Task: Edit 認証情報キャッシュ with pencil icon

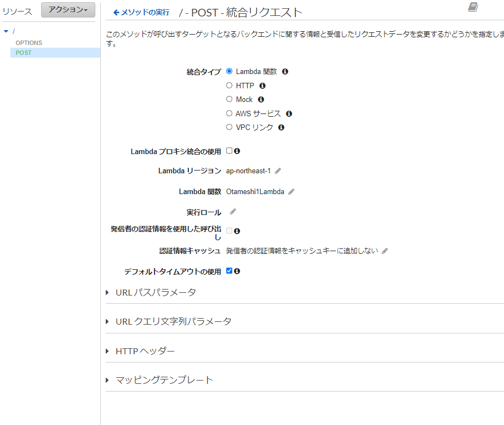Action: click(385, 251)
